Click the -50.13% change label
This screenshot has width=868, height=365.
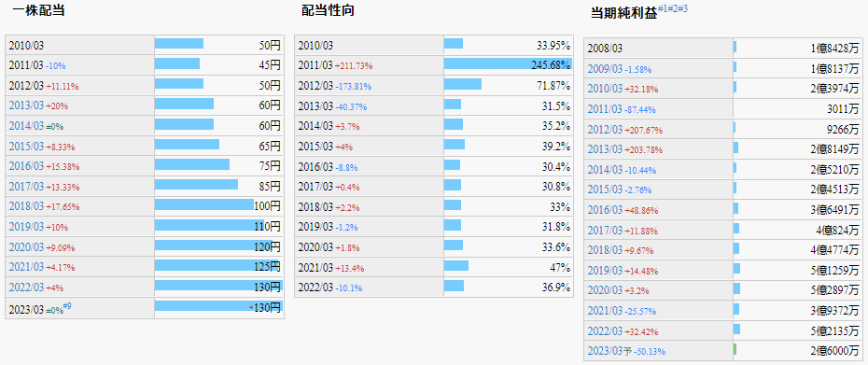pos(650,352)
